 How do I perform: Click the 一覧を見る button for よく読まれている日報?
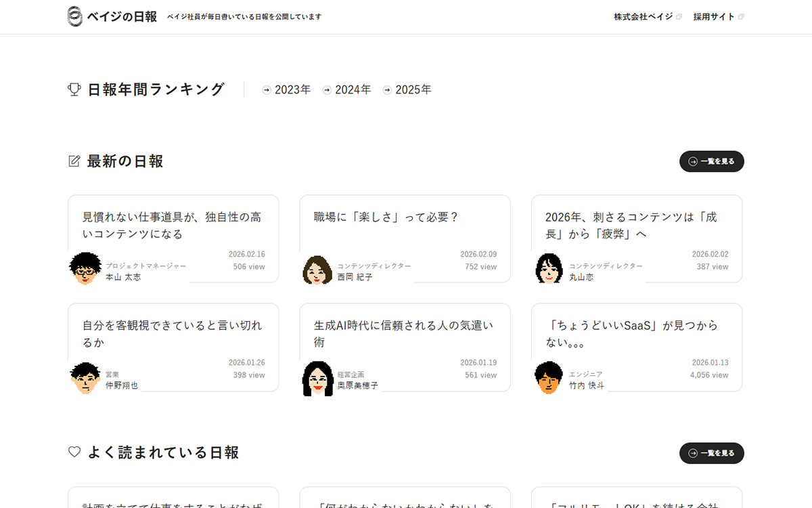(712, 453)
